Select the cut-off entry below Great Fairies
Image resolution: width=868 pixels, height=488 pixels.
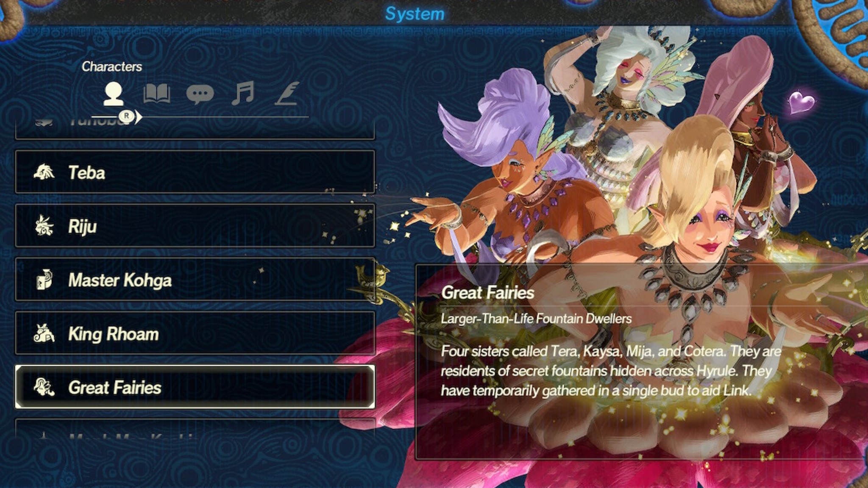click(195, 429)
